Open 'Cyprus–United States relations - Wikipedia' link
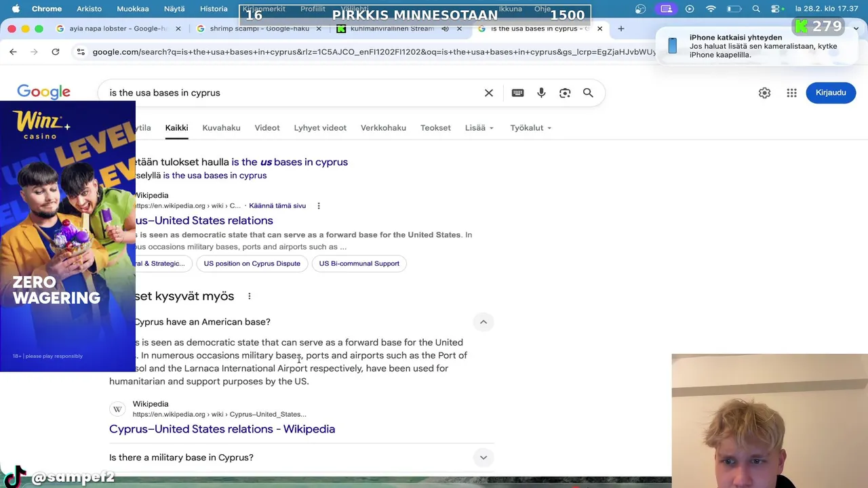This screenshot has height=488, width=868. point(222,429)
